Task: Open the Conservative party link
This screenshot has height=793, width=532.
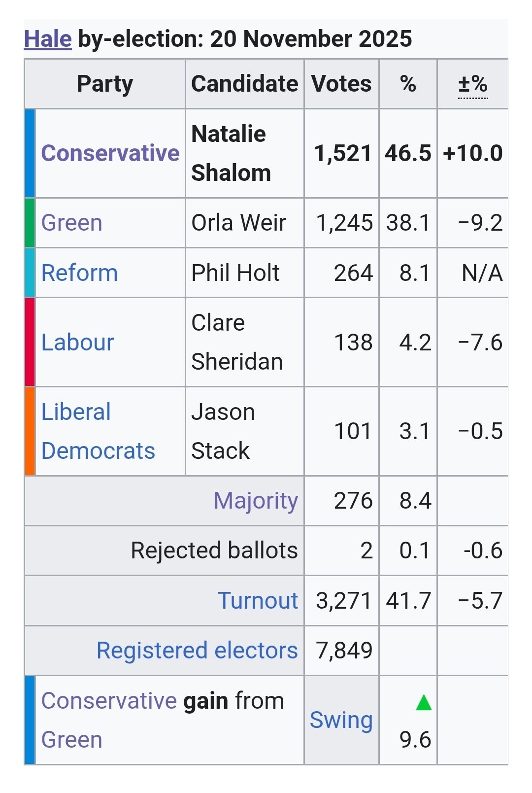Action: click(110, 153)
